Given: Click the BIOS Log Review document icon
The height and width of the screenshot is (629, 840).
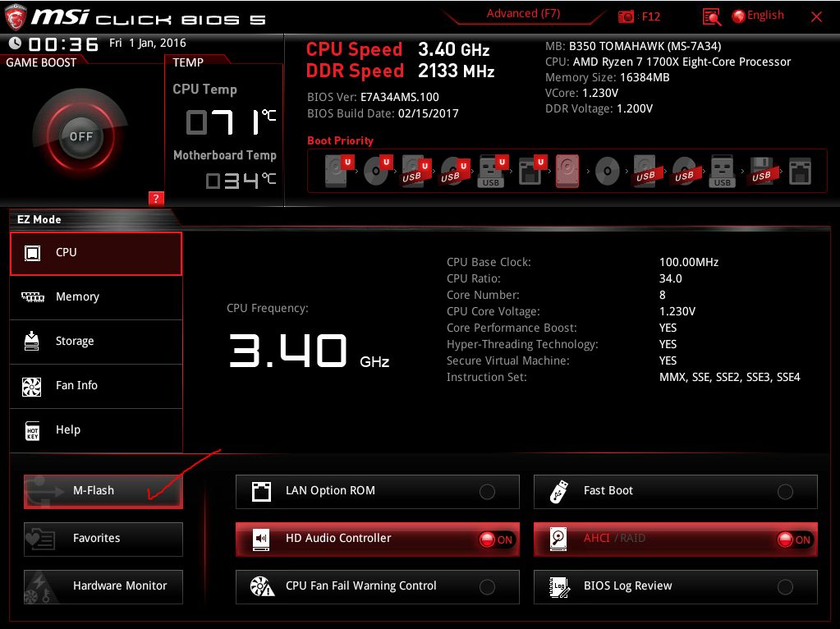Looking at the screenshot, I should pos(559,586).
